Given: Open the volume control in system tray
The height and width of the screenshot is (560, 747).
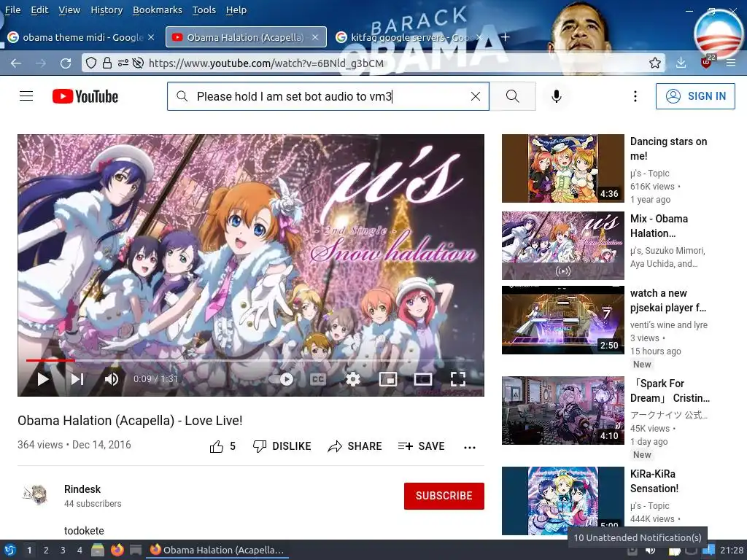Looking at the screenshot, I should 650,551.
